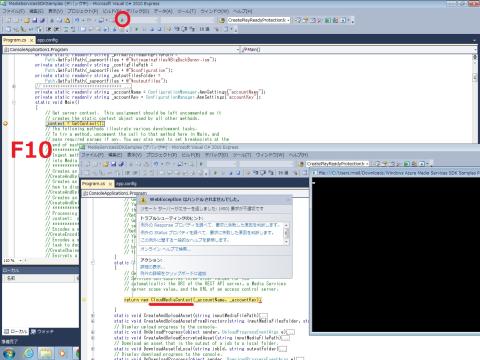Open file icon in back window toolbar
Viewport: 480px width, 360px height.
[x=27, y=20]
